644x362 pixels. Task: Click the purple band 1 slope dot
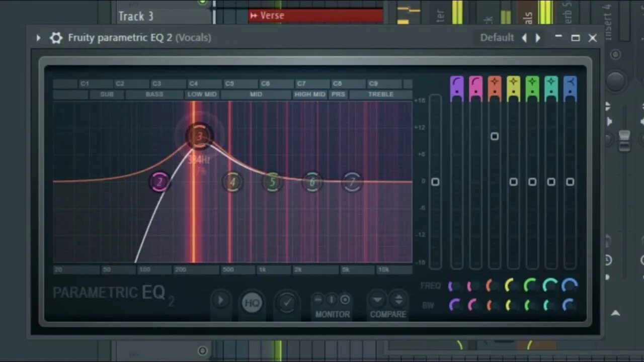[x=457, y=93]
